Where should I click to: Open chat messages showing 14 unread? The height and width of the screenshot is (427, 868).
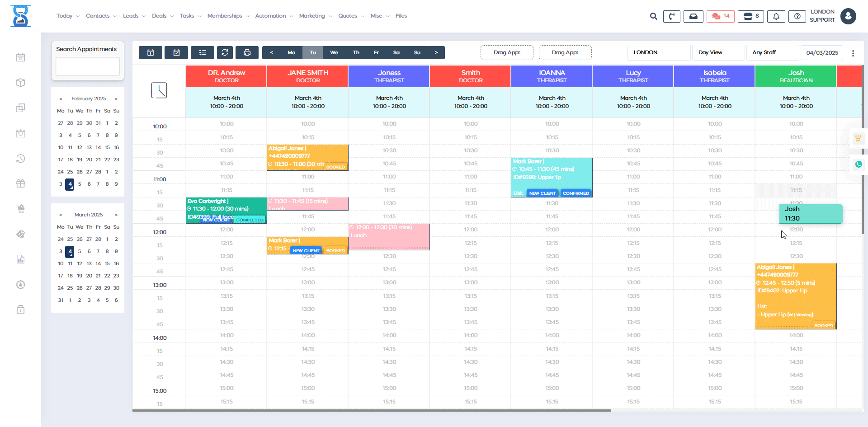[720, 16]
